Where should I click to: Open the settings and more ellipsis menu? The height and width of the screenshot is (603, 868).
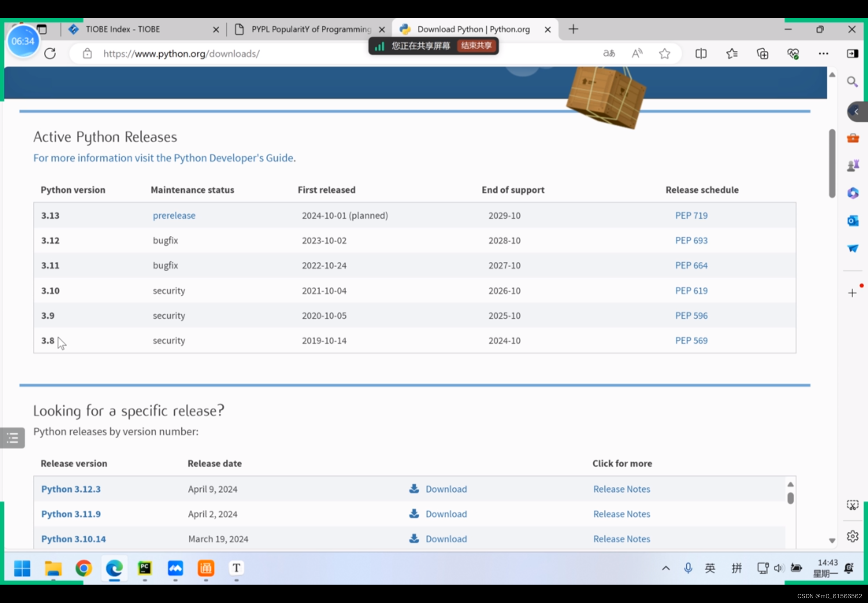[823, 54]
